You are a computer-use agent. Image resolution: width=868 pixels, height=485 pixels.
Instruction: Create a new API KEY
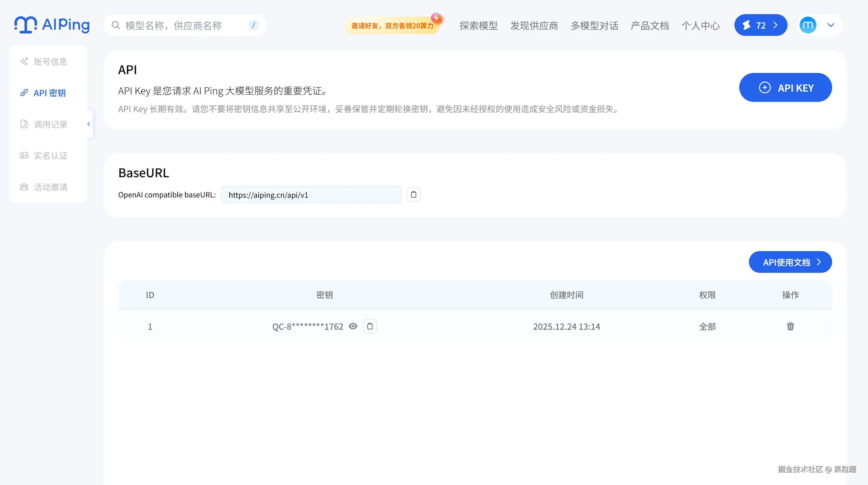click(785, 88)
